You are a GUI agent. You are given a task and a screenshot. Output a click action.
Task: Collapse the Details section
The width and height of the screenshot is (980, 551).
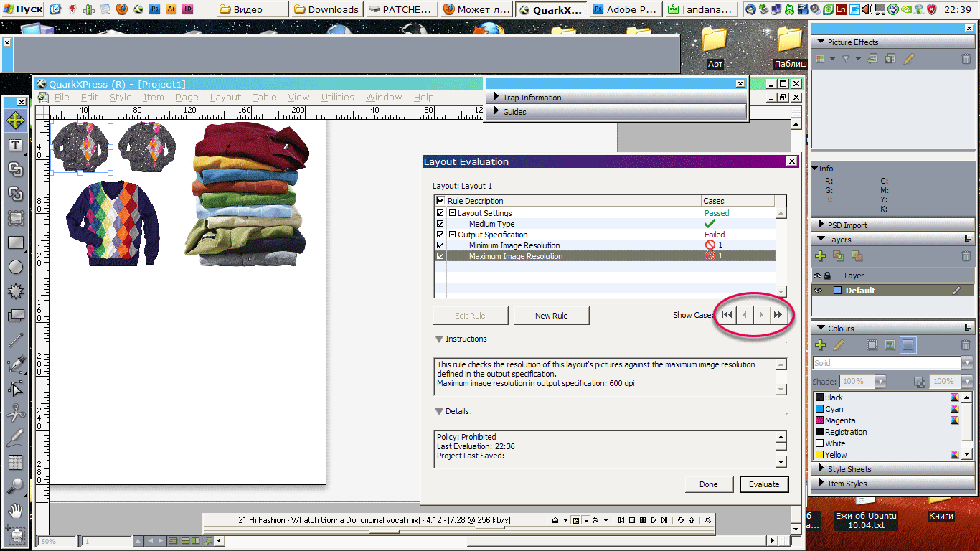tap(438, 411)
